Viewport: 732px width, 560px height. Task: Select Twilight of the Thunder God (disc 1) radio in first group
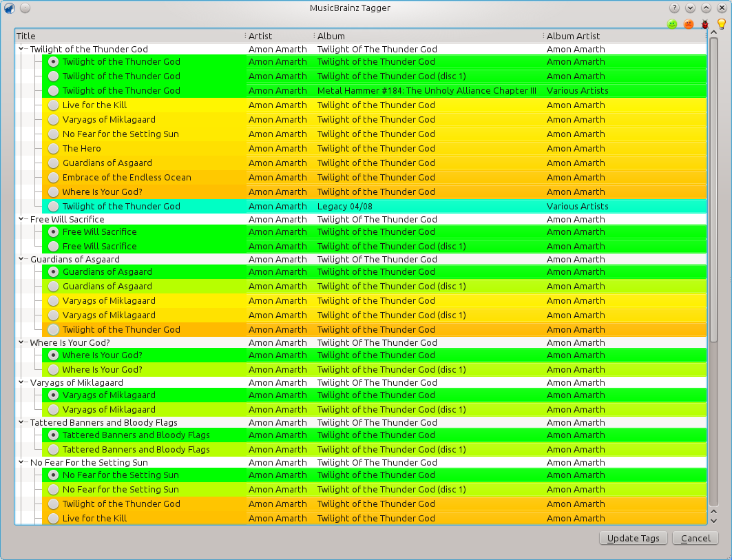pos(54,76)
